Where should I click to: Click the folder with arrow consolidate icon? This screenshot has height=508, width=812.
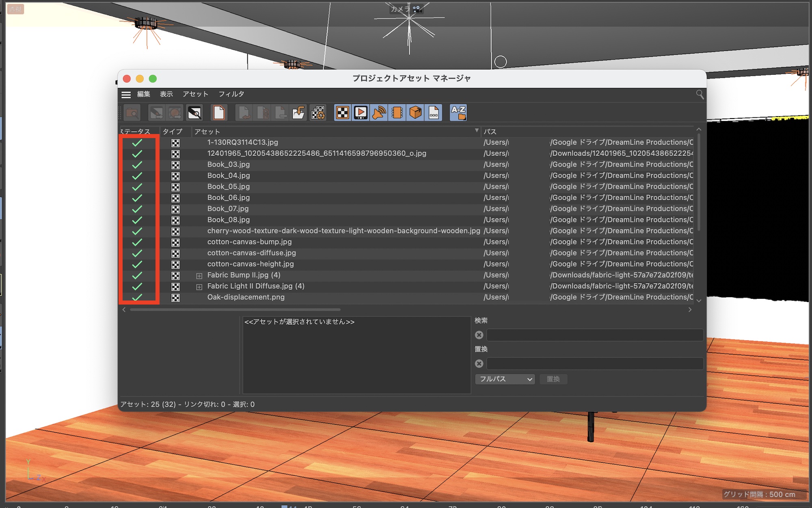pyautogui.click(x=298, y=112)
